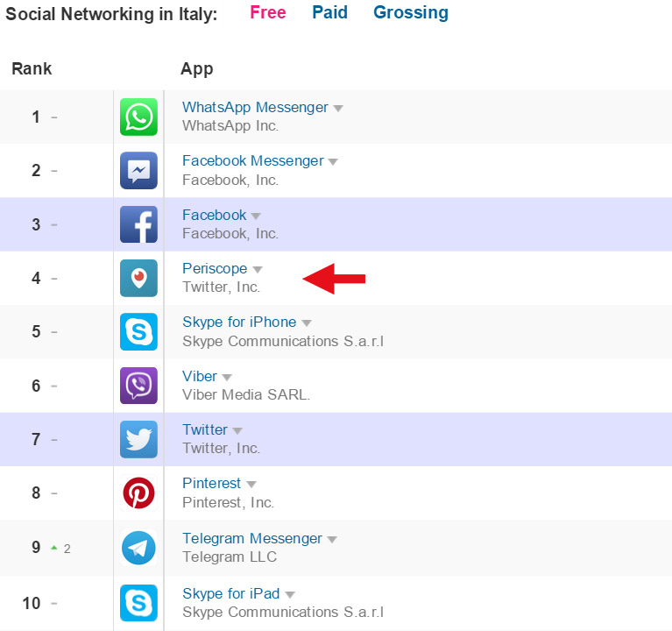Open the Twitter app name link

pos(205,429)
